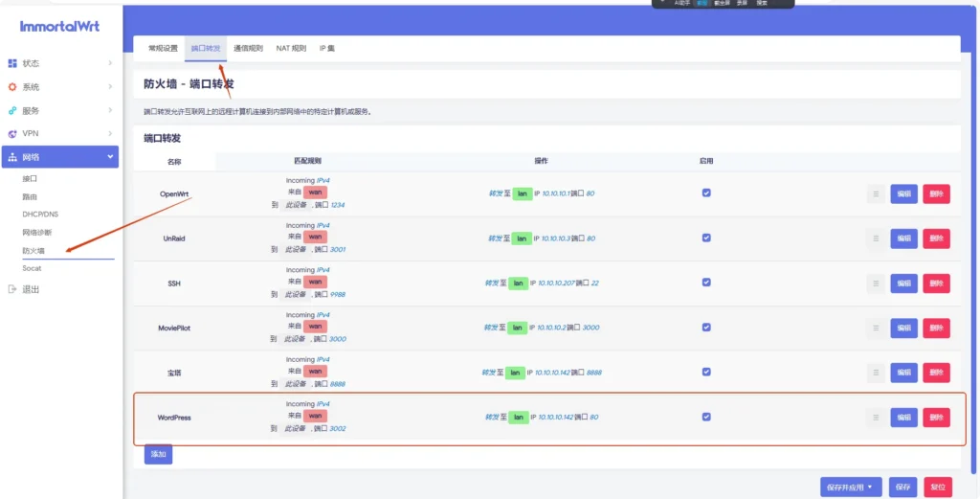
Task: Click 删除 for the MoviePilot rule
Action: click(x=936, y=328)
